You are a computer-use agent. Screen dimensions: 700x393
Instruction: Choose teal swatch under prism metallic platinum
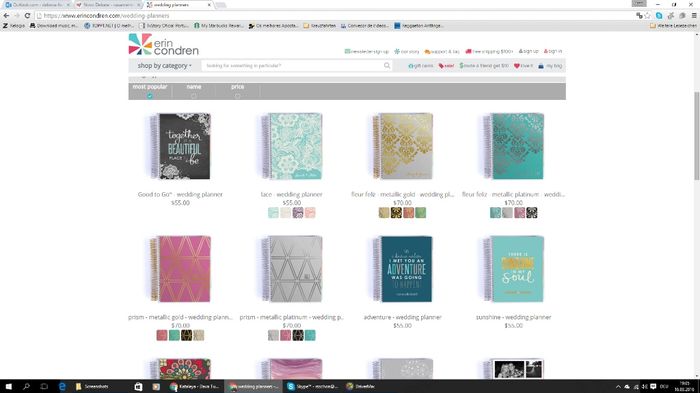click(310, 335)
